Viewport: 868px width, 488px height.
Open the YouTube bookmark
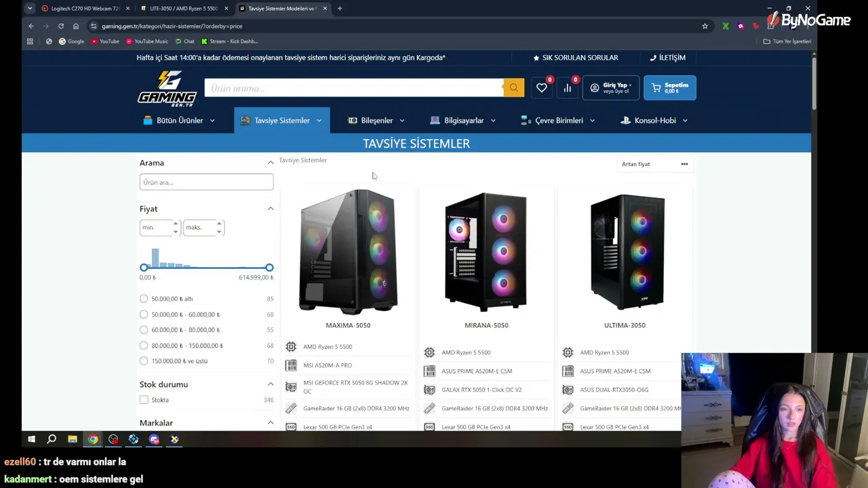(x=104, y=41)
